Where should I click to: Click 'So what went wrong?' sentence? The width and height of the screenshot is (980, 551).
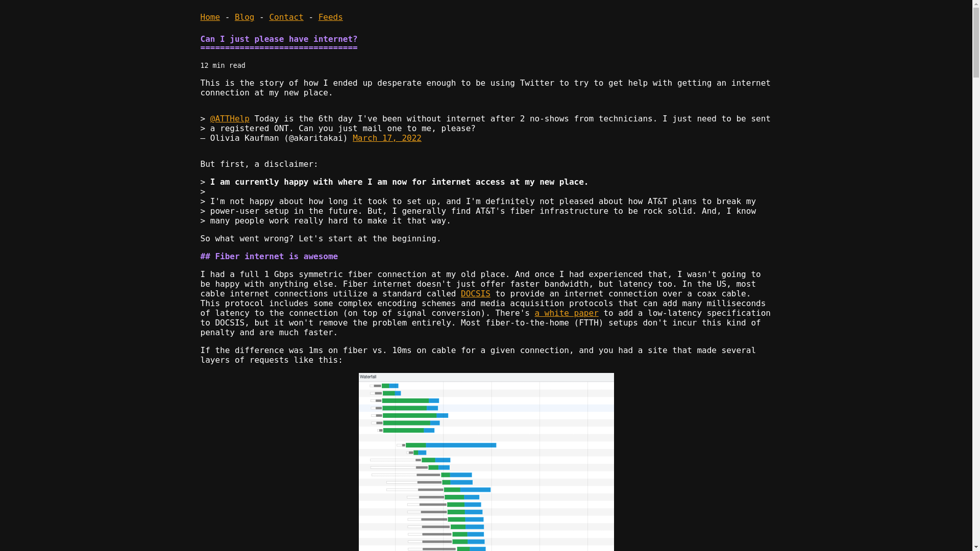coord(247,238)
